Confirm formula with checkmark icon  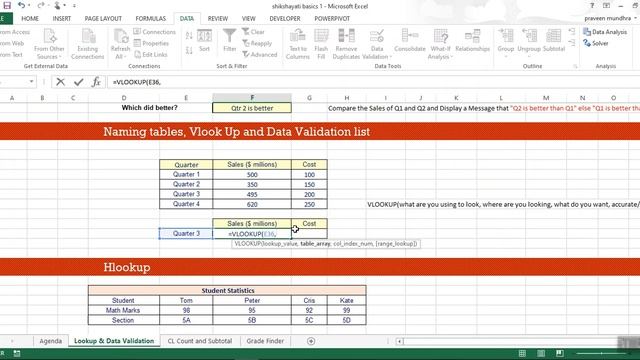[x=78, y=82]
